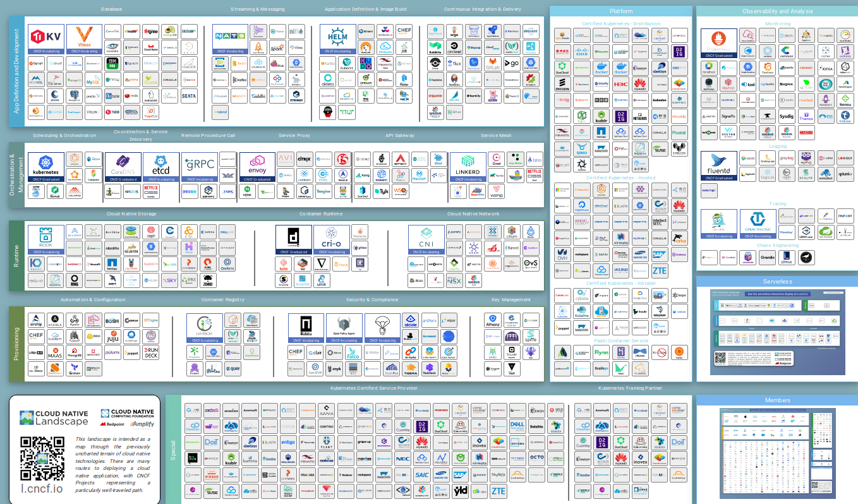Select the Prometheus monitoring card
858x504 pixels.
(x=719, y=44)
